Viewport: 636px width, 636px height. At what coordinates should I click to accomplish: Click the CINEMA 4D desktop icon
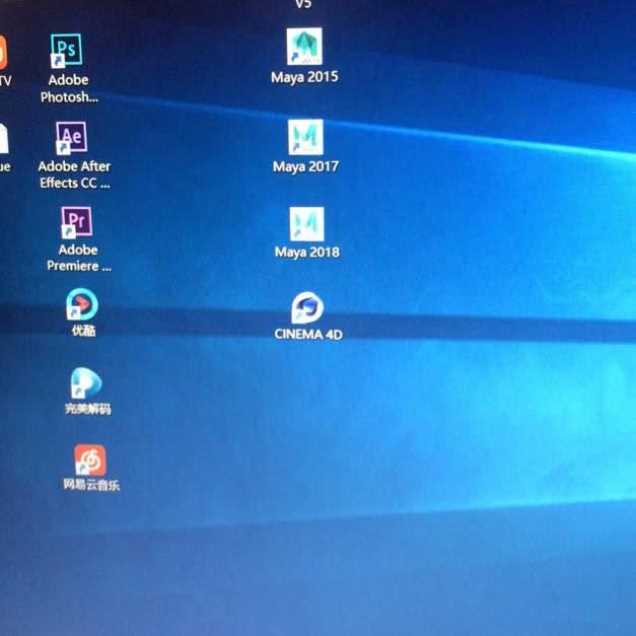tap(307, 308)
